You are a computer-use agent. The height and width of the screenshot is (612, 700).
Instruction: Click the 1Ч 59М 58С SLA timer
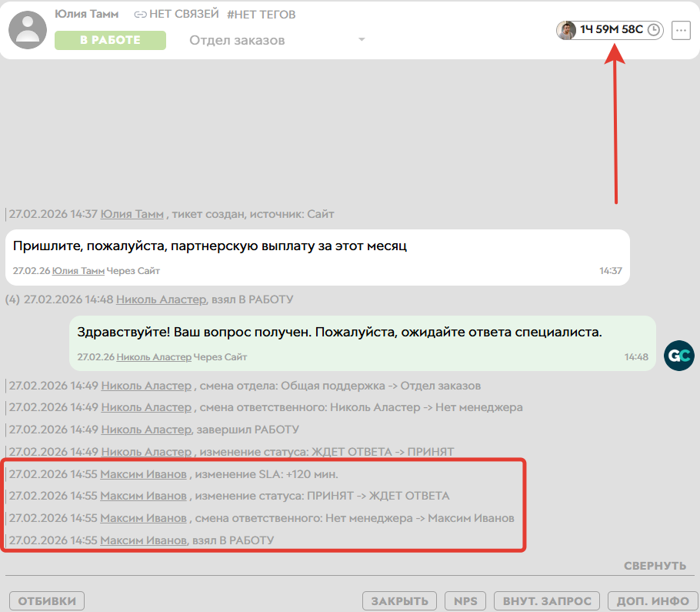tap(612, 29)
